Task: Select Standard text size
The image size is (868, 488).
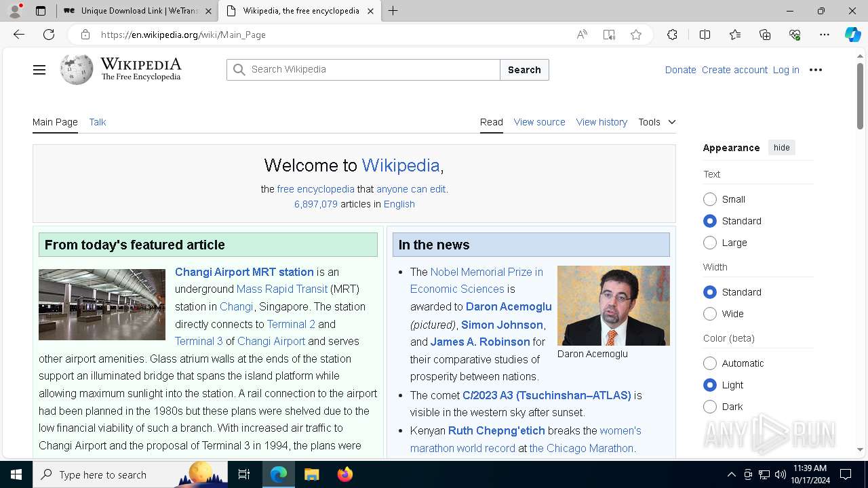Action: pyautogui.click(x=710, y=221)
